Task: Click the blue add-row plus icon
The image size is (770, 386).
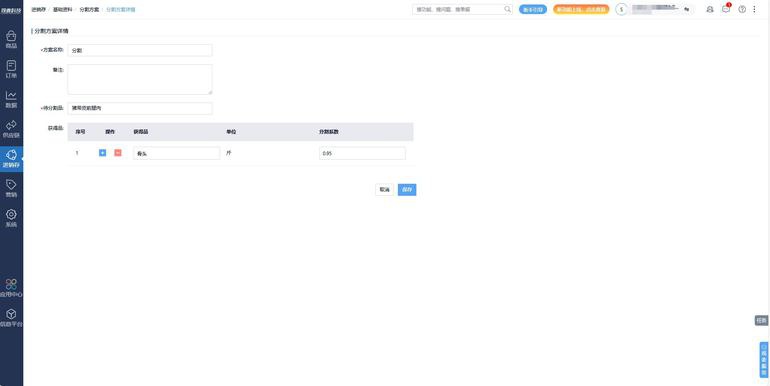Action: tap(102, 153)
